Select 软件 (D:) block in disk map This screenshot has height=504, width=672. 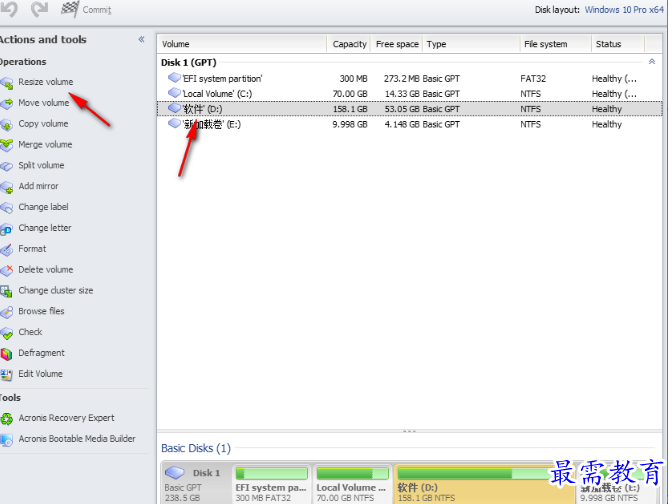(484, 484)
